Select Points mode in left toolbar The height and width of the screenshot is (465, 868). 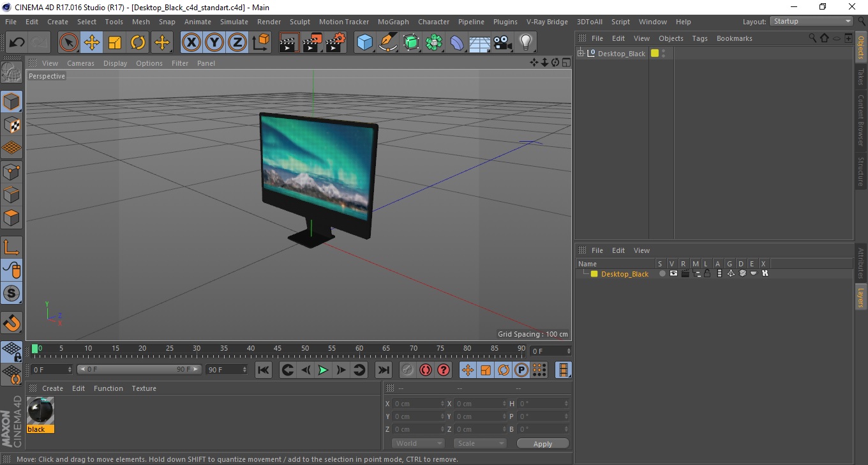[11, 171]
